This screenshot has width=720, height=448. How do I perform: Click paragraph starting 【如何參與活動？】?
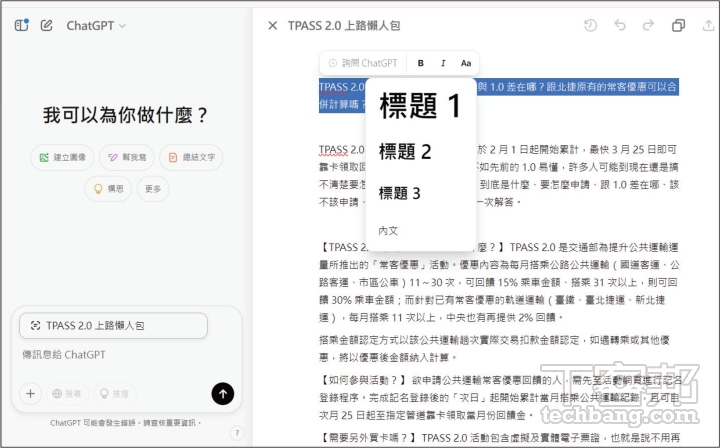501,398
